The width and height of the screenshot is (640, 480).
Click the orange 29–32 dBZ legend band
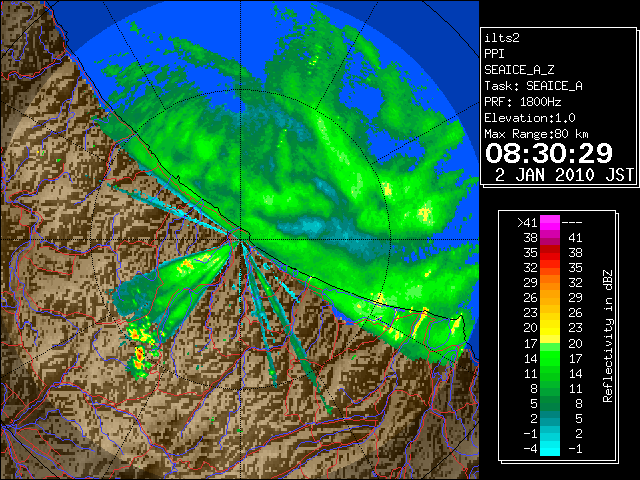point(550,282)
